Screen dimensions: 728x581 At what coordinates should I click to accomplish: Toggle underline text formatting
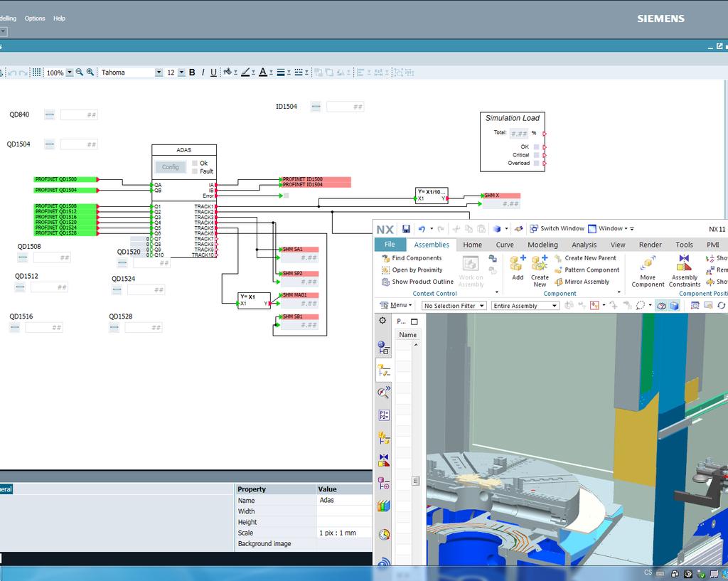coord(213,73)
